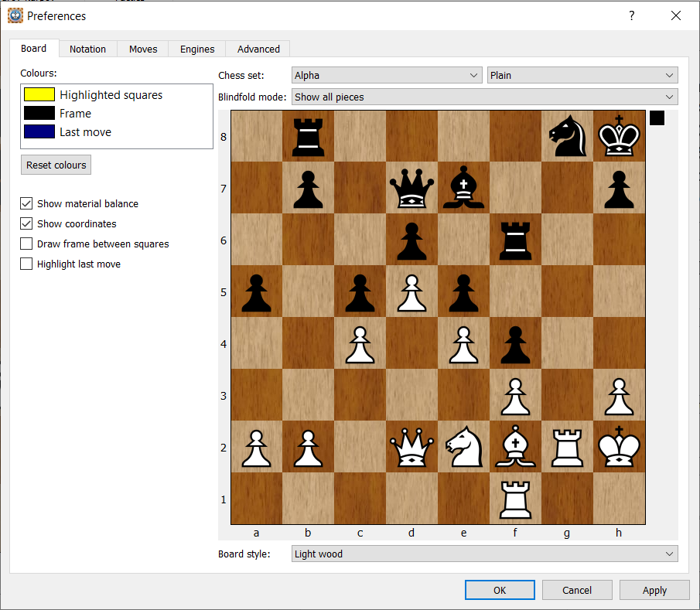
Task: Select the black queen on d7
Action: point(411,188)
